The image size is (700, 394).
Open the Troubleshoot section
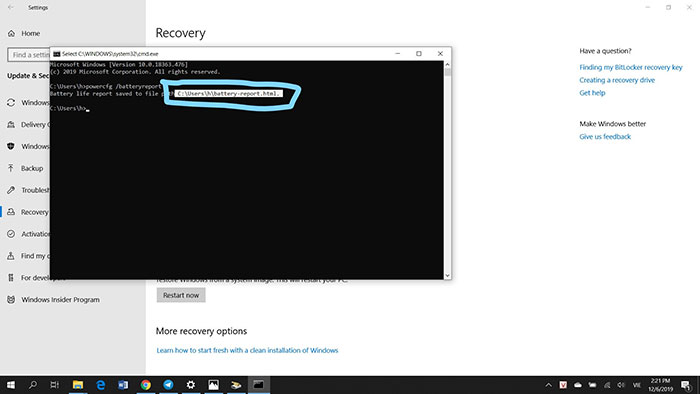coord(28,190)
